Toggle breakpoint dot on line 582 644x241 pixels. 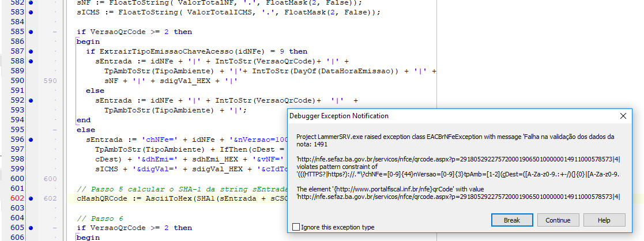(31, 2)
